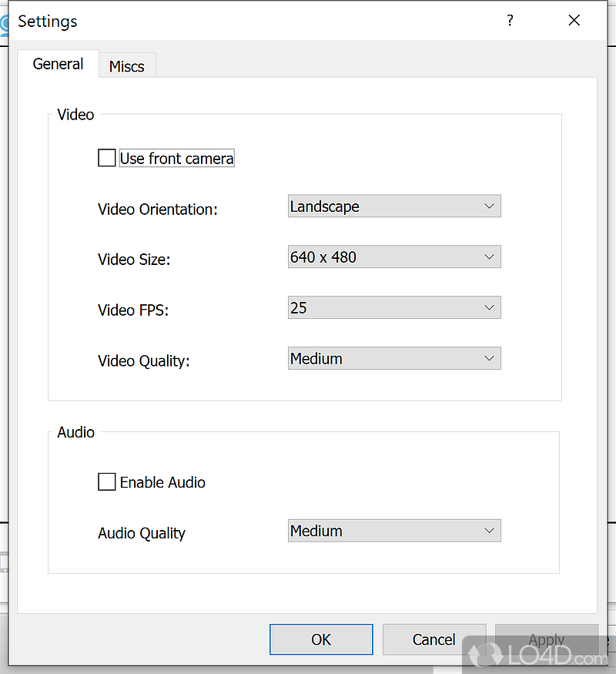
Task: Click the Settings title bar text
Action: coord(48,21)
